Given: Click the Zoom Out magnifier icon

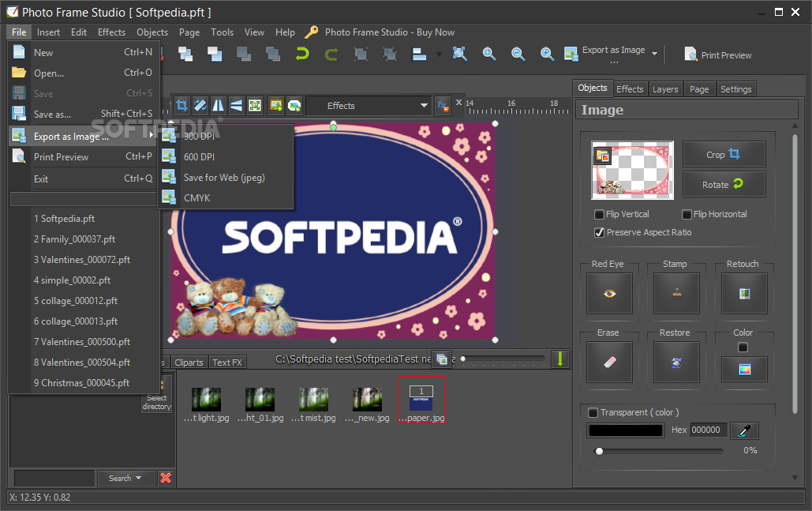Looking at the screenshot, I should [518, 54].
